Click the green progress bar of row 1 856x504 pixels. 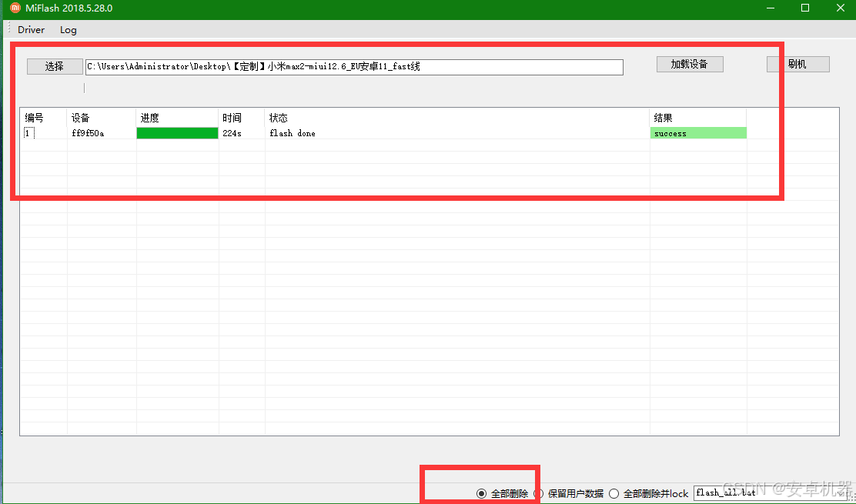point(177,133)
